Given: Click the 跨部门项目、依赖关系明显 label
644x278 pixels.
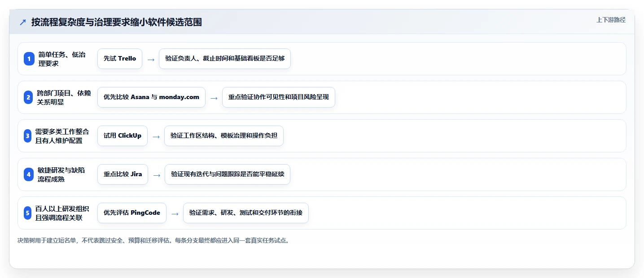Looking at the screenshot, I should (x=64, y=97).
